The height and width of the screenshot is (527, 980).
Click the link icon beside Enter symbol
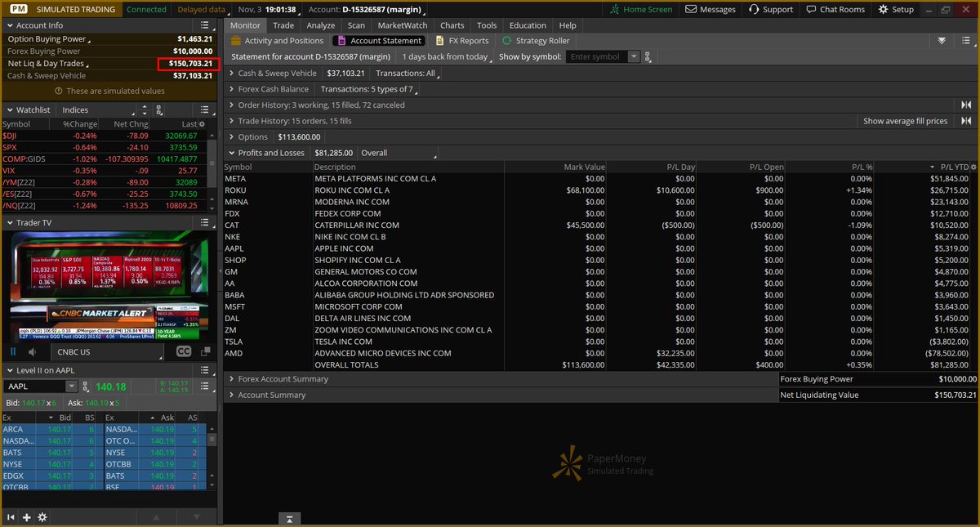point(648,56)
